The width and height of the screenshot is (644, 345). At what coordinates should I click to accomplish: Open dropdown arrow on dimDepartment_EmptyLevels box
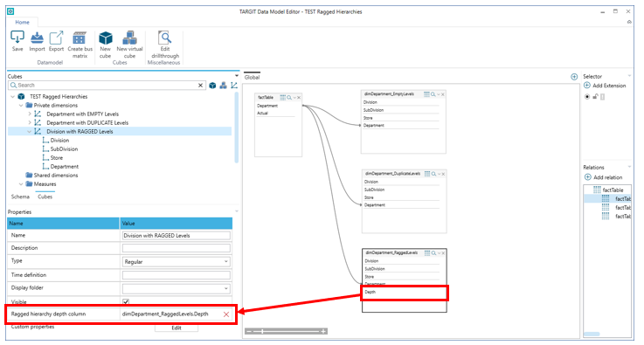[439, 94]
